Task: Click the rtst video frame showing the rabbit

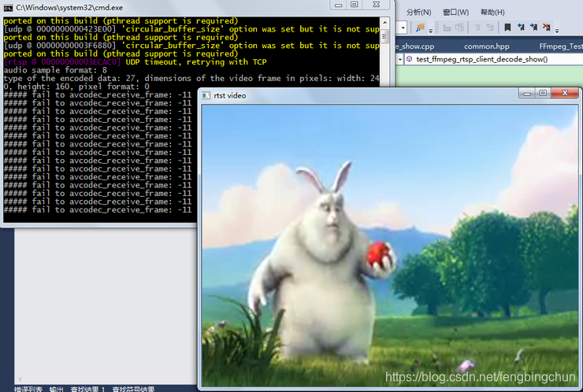Action: 390,246
